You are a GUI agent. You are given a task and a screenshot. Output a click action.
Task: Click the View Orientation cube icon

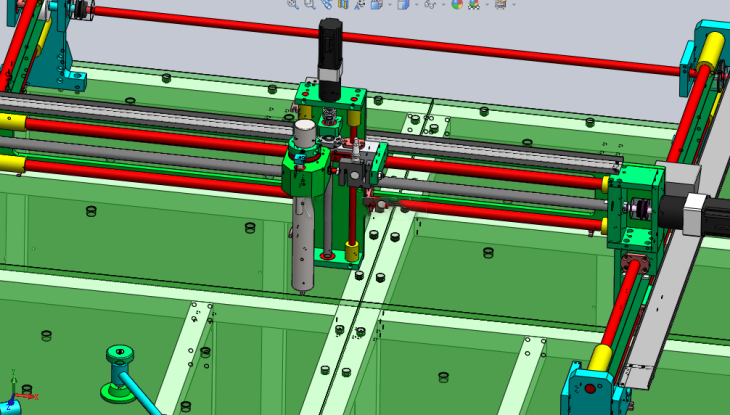pyautogui.click(x=376, y=4)
